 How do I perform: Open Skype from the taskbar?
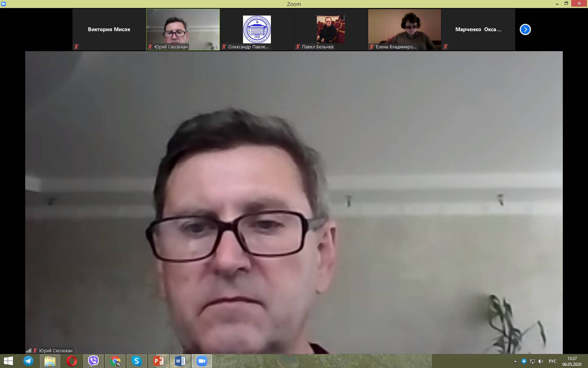[x=137, y=361]
